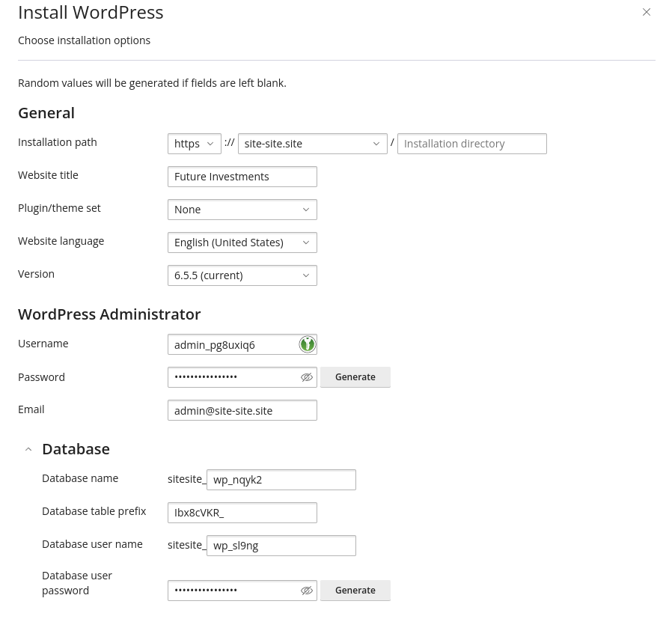
Task: Open the site-site.site domain dropdown
Action: point(313,144)
